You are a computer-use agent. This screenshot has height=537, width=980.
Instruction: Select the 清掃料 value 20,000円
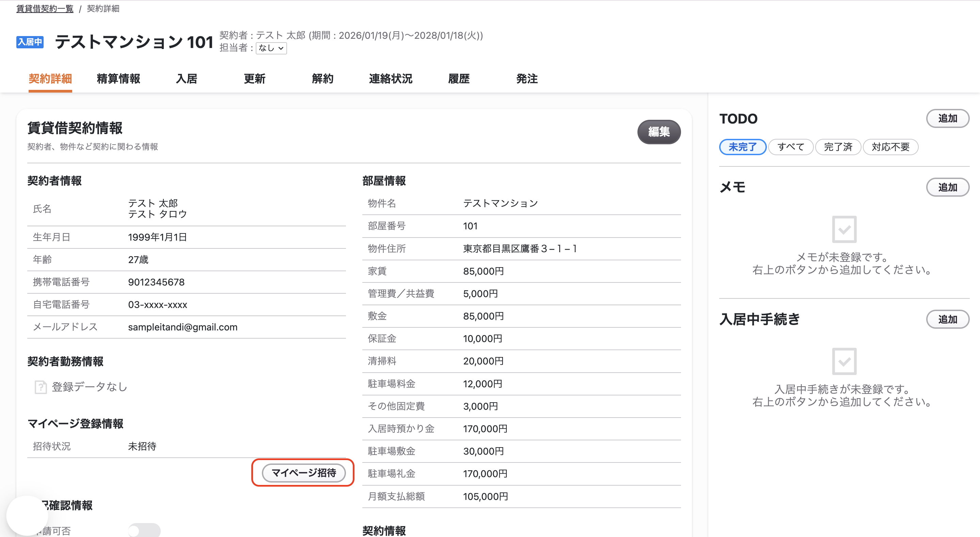[483, 361]
